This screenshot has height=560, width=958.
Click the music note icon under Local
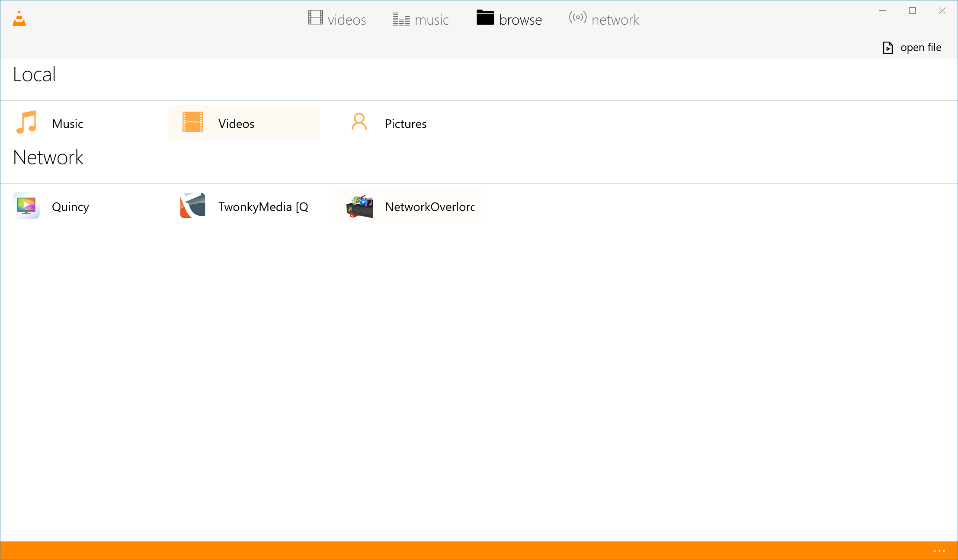26,122
